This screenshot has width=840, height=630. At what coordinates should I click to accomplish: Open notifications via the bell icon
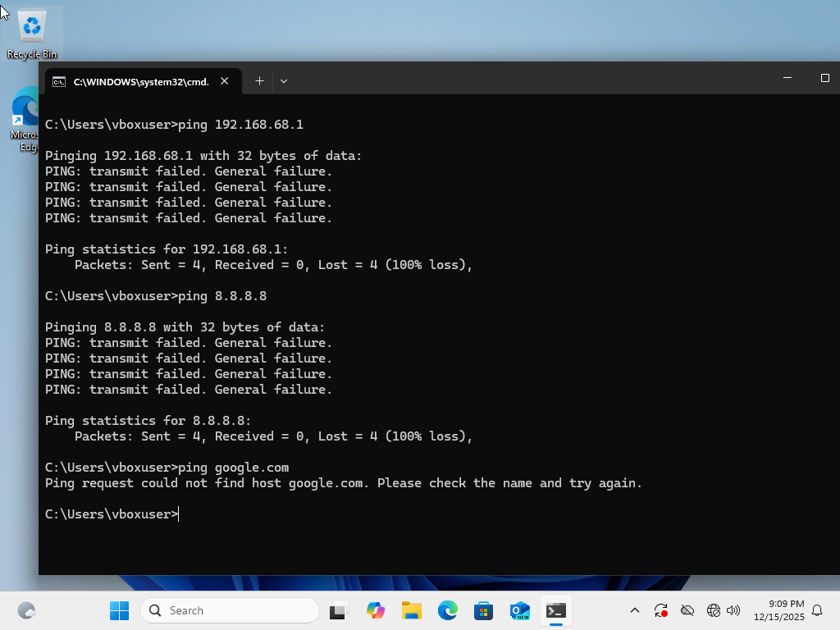point(818,610)
